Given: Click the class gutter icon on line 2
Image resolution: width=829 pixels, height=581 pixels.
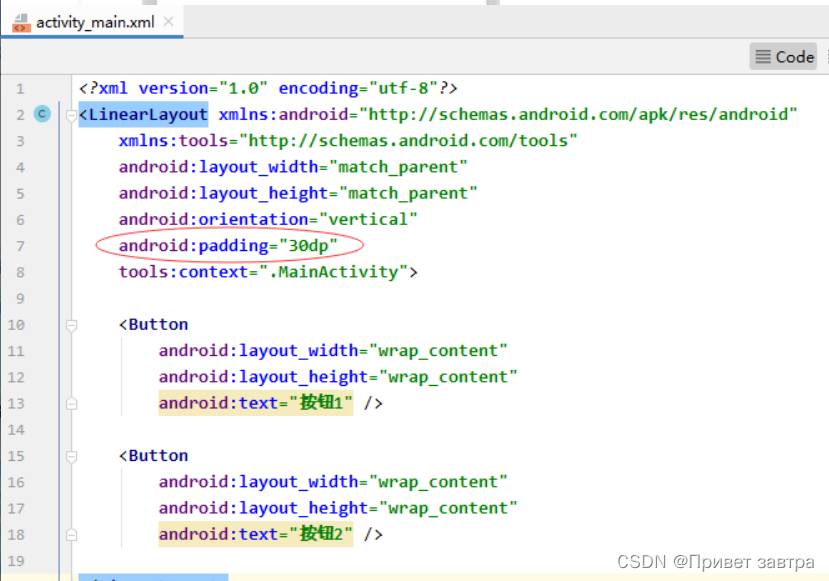Looking at the screenshot, I should coord(42,114).
